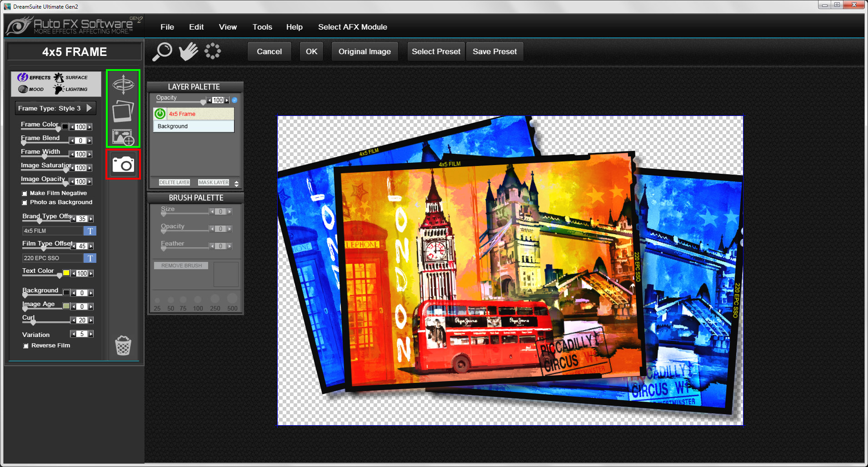
Task: Enable Photo as Background checkbox
Action: 25,202
